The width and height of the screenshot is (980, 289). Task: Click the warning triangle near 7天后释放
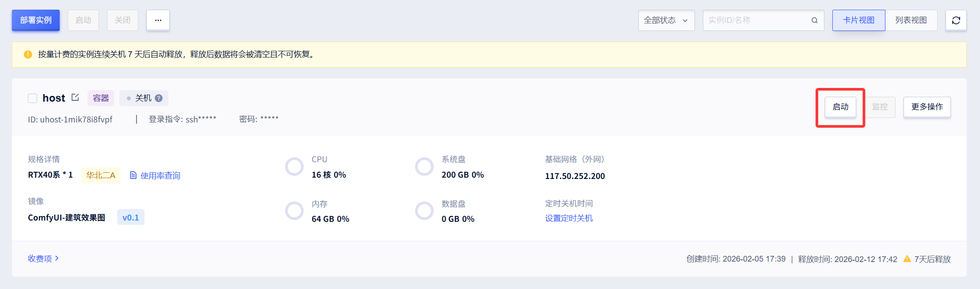tap(907, 259)
